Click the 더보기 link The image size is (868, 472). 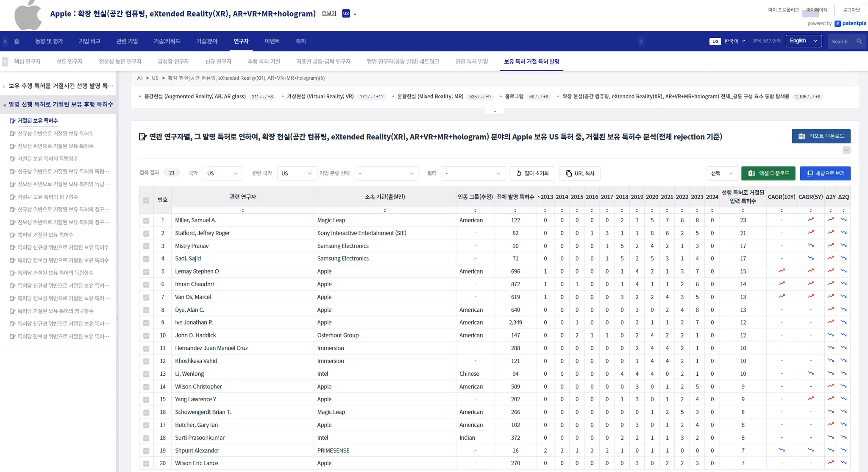[329, 14]
